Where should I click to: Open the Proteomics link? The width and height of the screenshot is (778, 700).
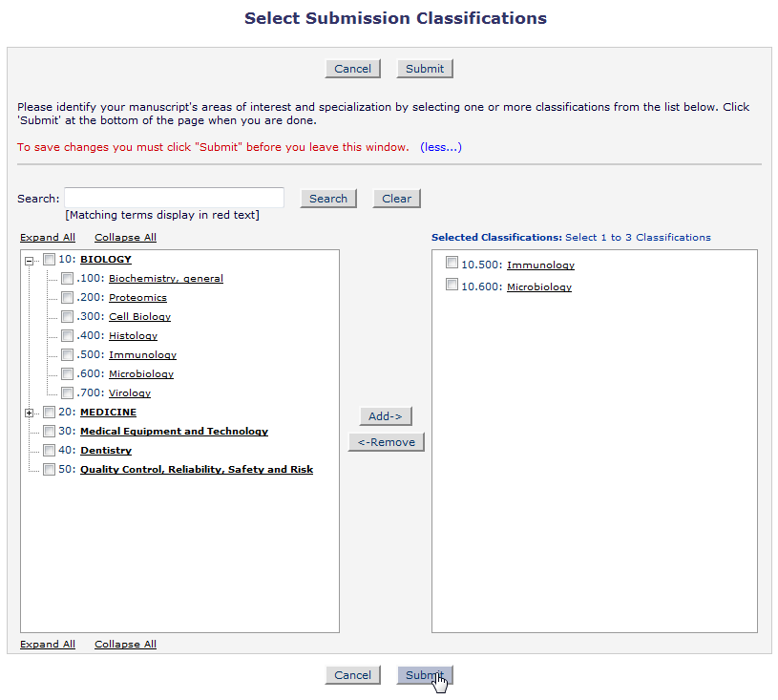137,297
